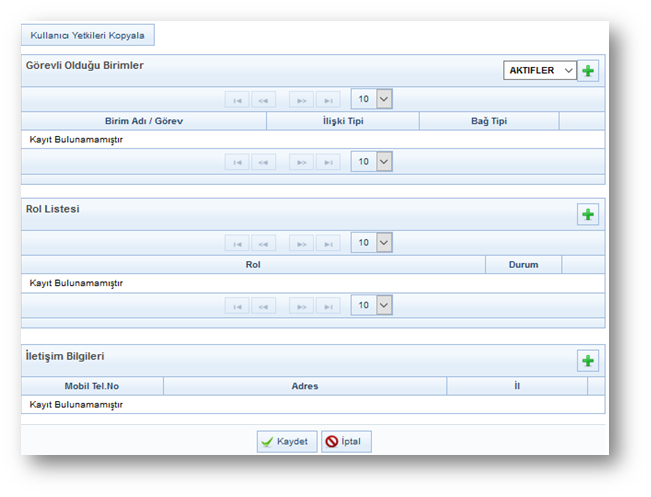Go to last page in top Birimler pager

point(328,100)
